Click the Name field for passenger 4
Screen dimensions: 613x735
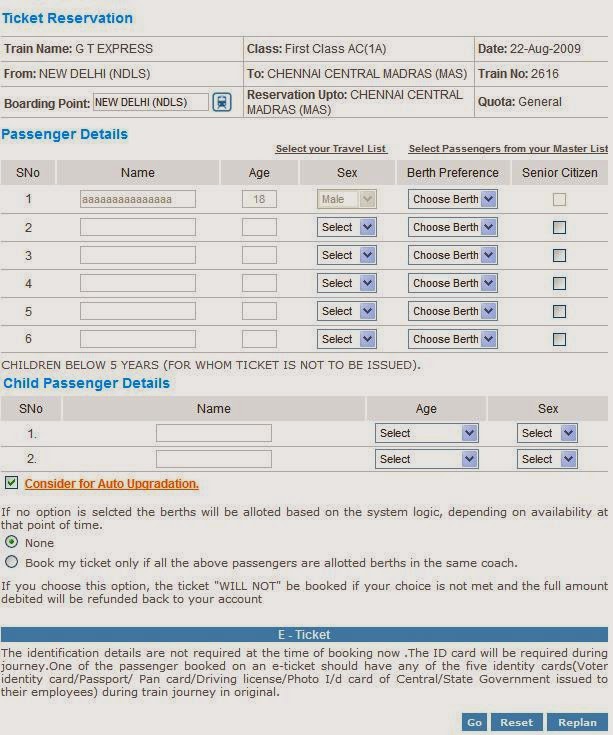[138, 284]
